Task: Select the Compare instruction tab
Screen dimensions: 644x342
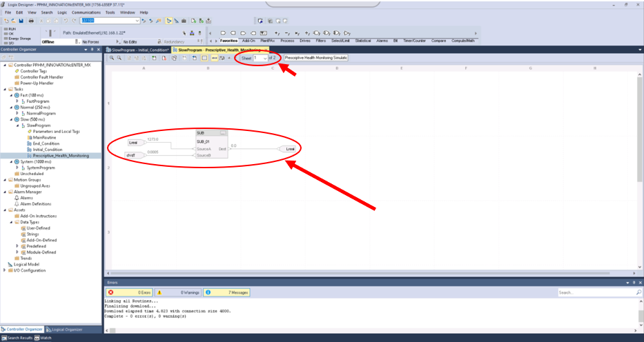Action: 438,41
